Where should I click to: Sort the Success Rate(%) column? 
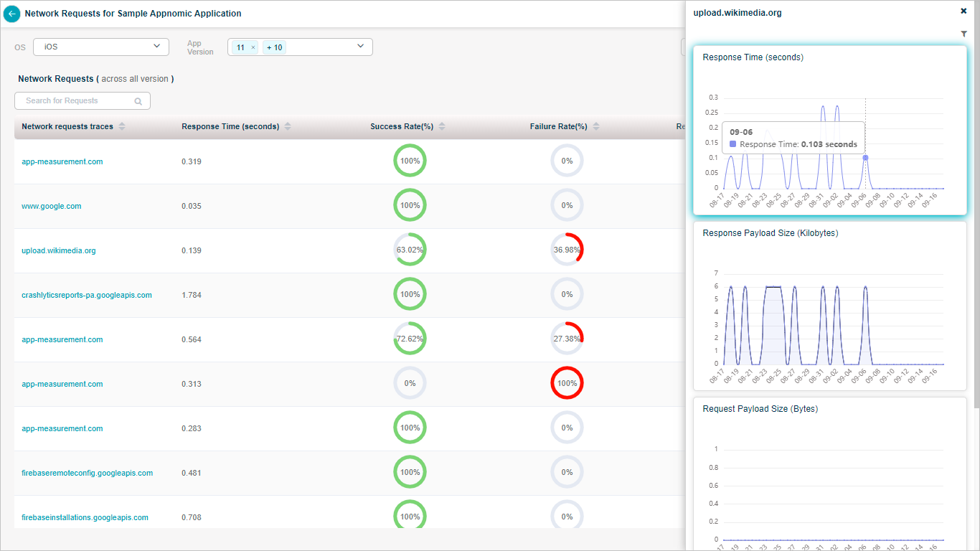coord(442,126)
